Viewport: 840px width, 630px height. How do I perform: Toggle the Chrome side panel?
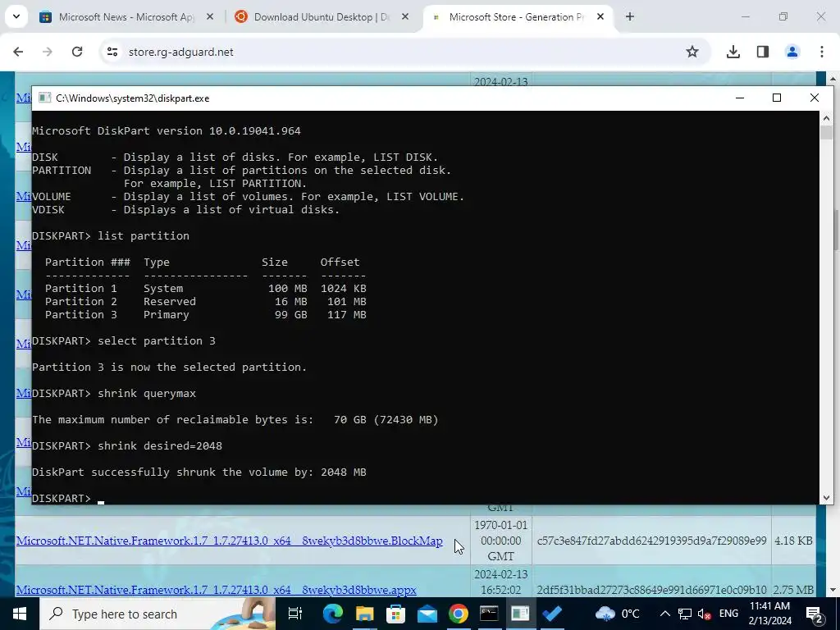[763, 52]
